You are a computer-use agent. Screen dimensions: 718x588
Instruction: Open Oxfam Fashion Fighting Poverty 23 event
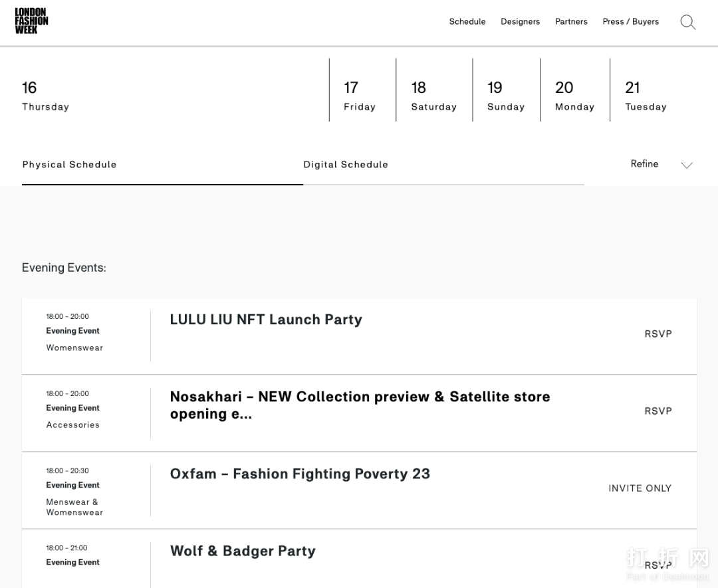(x=300, y=474)
